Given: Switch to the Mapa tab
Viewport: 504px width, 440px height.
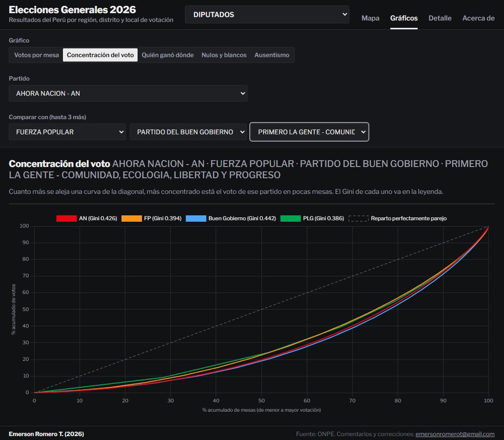Looking at the screenshot, I should tap(370, 18).
